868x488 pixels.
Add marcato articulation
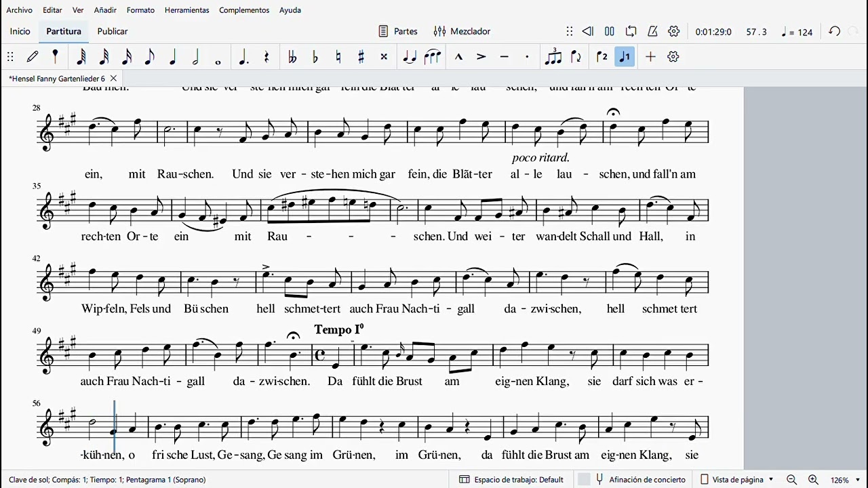pos(458,57)
